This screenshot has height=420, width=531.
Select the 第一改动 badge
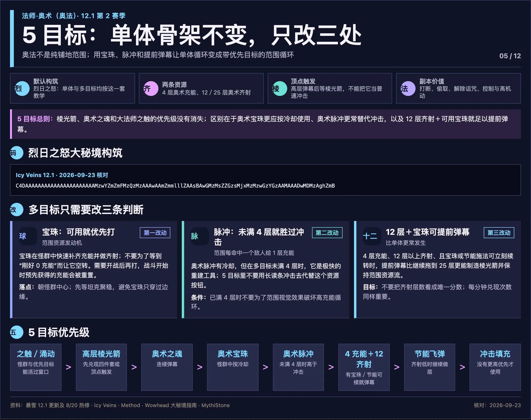click(155, 233)
